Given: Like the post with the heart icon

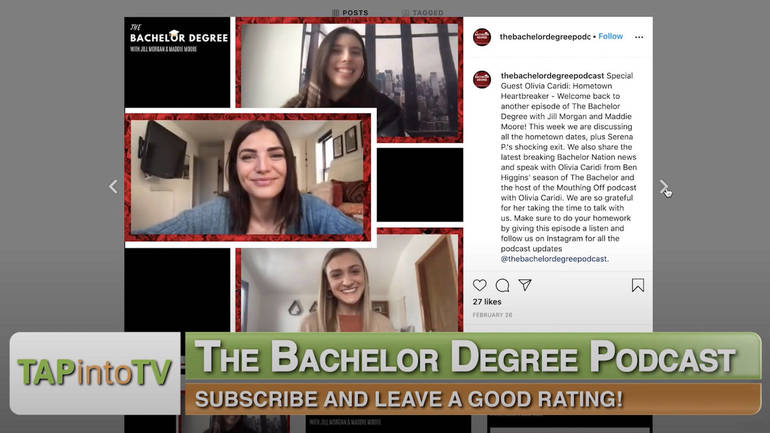Looking at the screenshot, I should pos(480,285).
